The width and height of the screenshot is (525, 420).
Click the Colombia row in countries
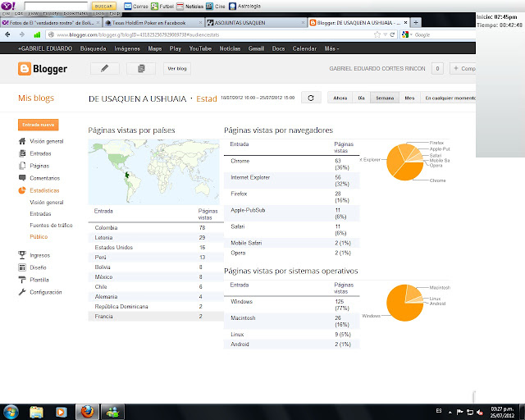coord(156,228)
